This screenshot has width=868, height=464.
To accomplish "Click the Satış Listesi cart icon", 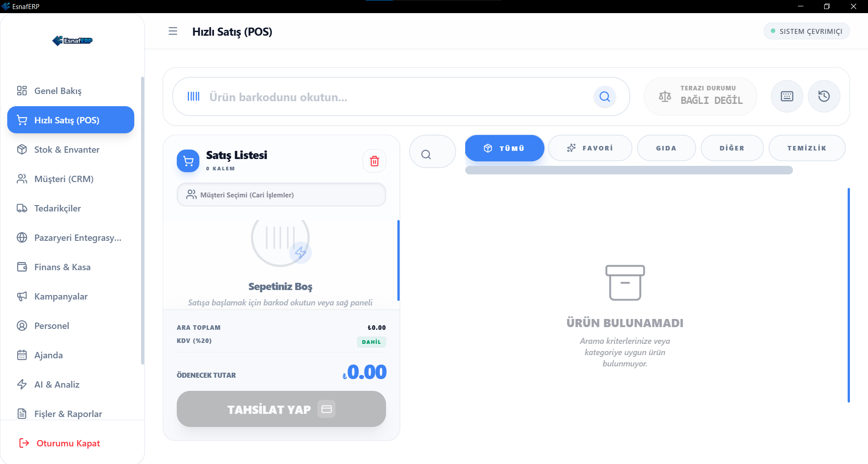I will point(188,161).
